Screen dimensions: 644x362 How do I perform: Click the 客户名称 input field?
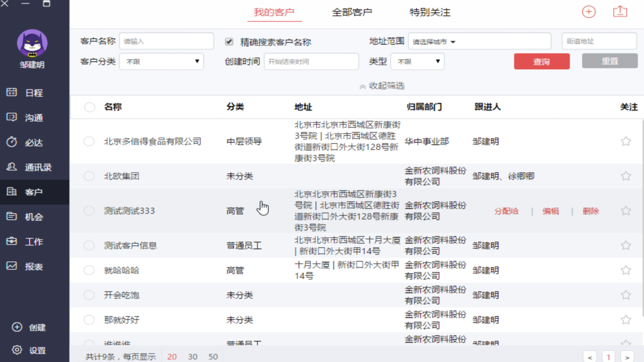[166, 41]
